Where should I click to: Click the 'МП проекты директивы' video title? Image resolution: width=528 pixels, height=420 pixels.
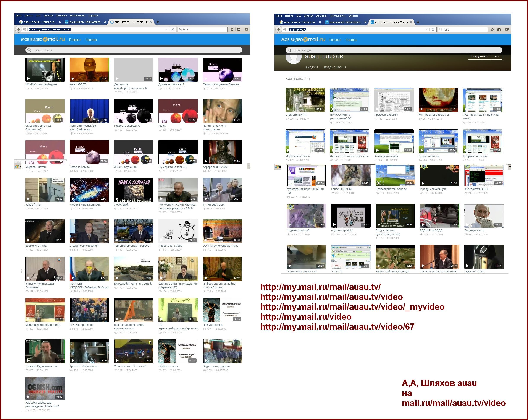(x=434, y=115)
